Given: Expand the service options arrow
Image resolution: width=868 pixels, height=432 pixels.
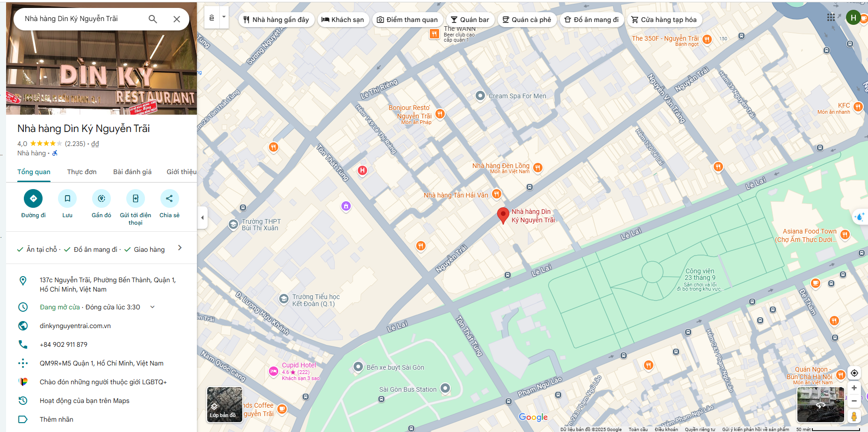Looking at the screenshot, I should click(x=180, y=248).
